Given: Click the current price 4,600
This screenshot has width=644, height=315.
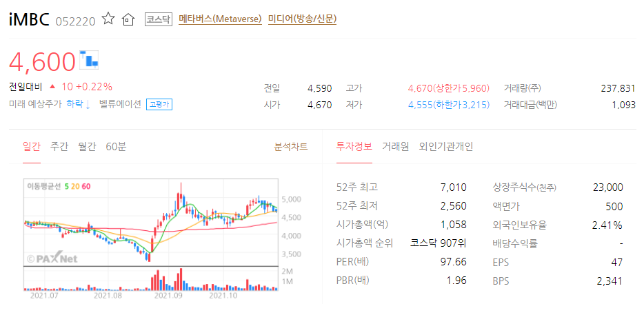Looking at the screenshot, I should [x=42, y=61].
